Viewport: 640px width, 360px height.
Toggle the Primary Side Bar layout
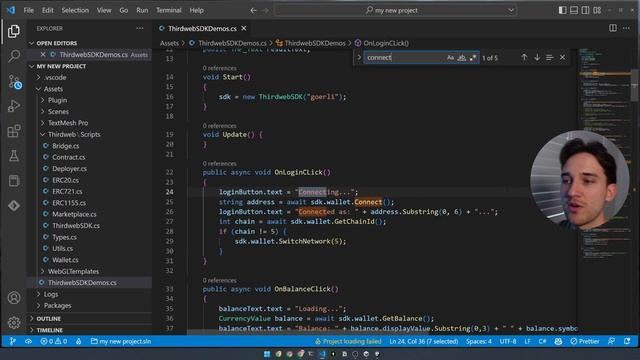(x=562, y=10)
